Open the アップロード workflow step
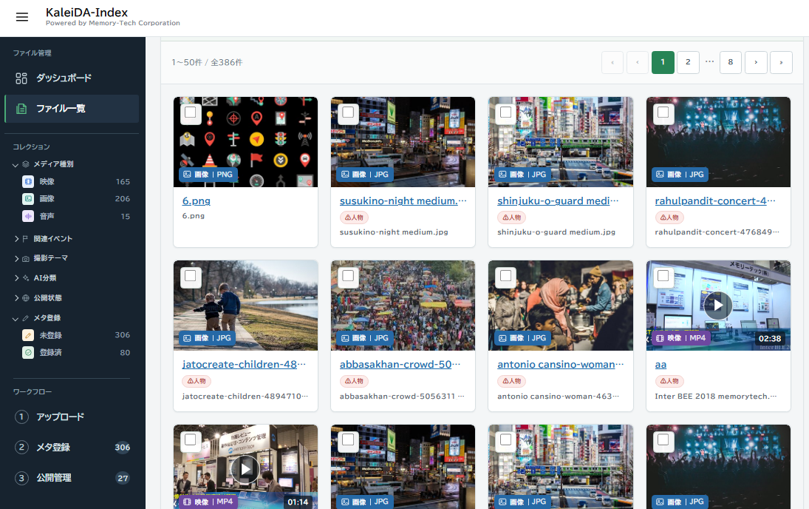 72,417
